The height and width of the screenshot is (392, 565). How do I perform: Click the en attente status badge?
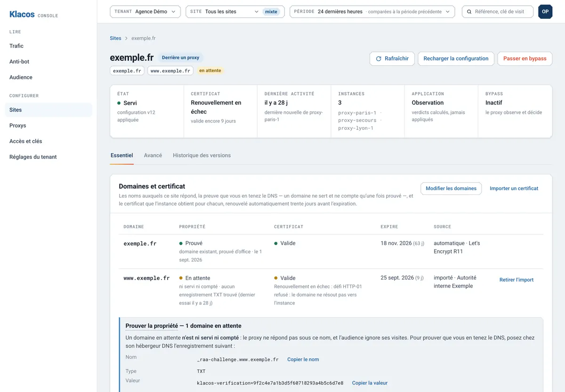pos(210,71)
